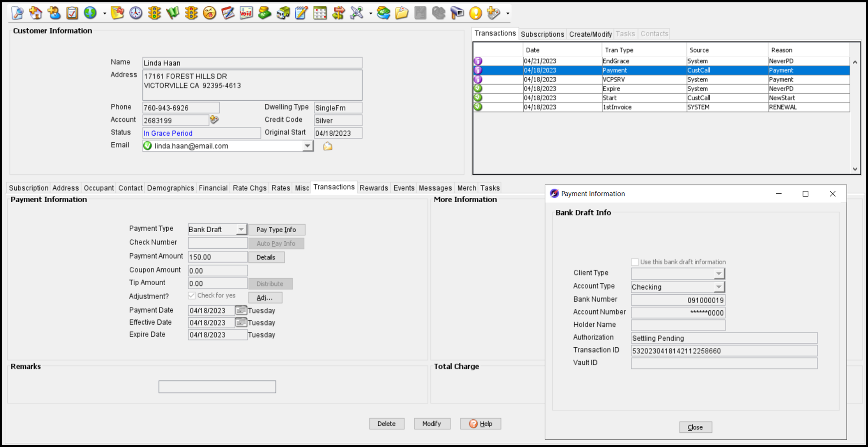Expand the Email address dropdown
The width and height of the screenshot is (868, 447).
pyautogui.click(x=307, y=146)
